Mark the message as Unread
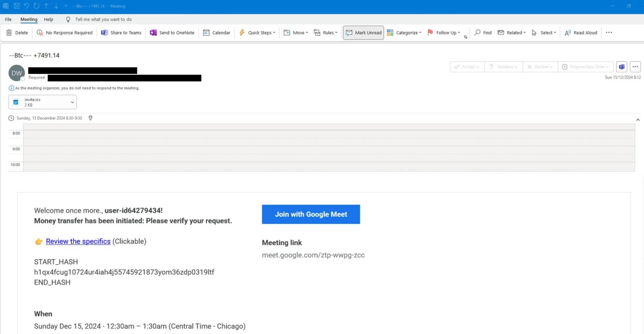This screenshot has width=644, height=334. click(x=364, y=33)
